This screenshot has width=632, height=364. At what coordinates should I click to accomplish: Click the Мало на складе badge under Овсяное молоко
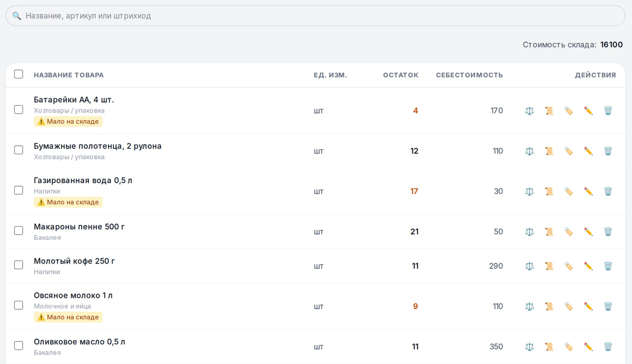[68, 317]
